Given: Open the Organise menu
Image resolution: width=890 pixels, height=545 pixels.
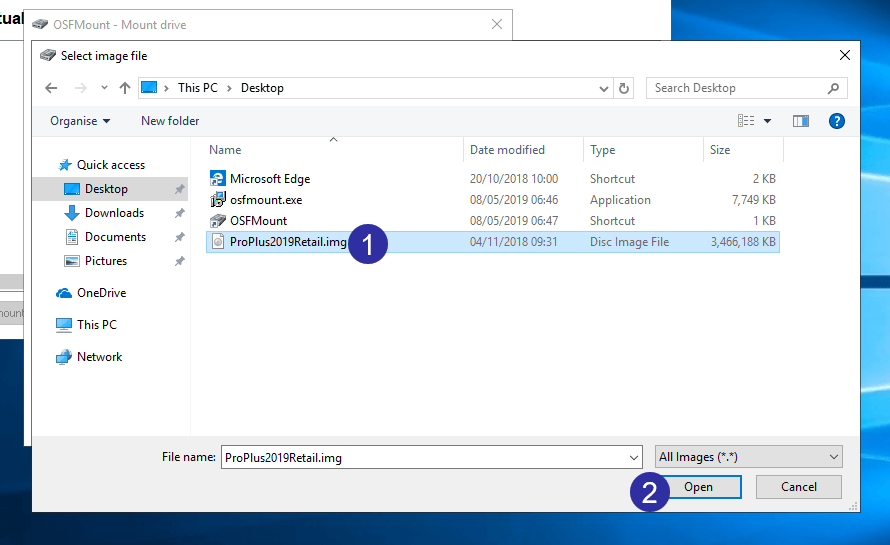Looking at the screenshot, I should (x=80, y=121).
